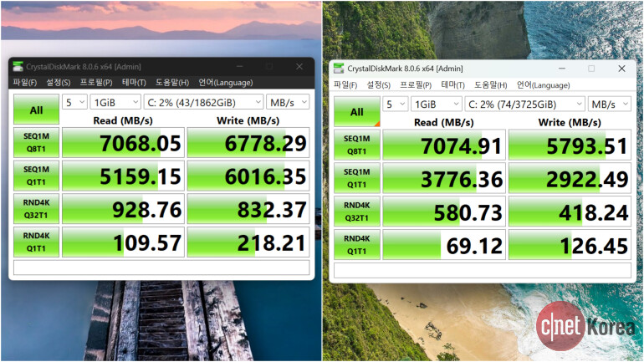Open 파일(F) menu in the light window
Viewport: 644px width, 362px height.
click(345, 85)
